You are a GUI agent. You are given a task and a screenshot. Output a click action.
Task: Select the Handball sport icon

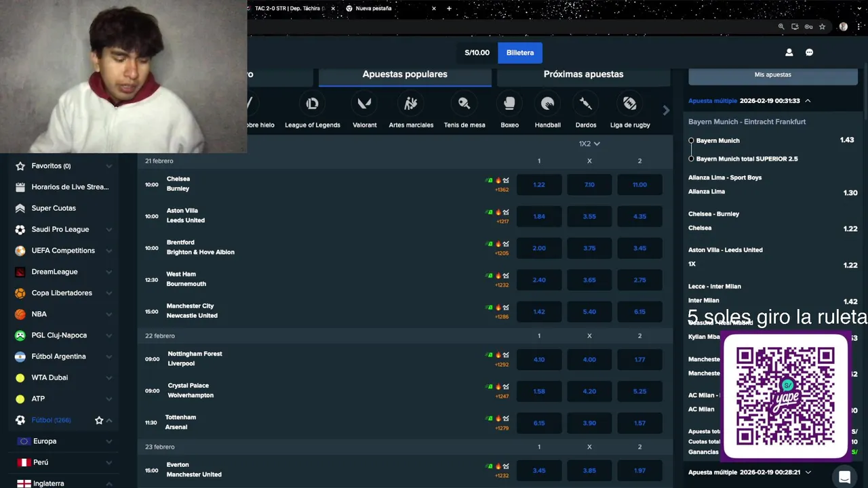coord(547,104)
